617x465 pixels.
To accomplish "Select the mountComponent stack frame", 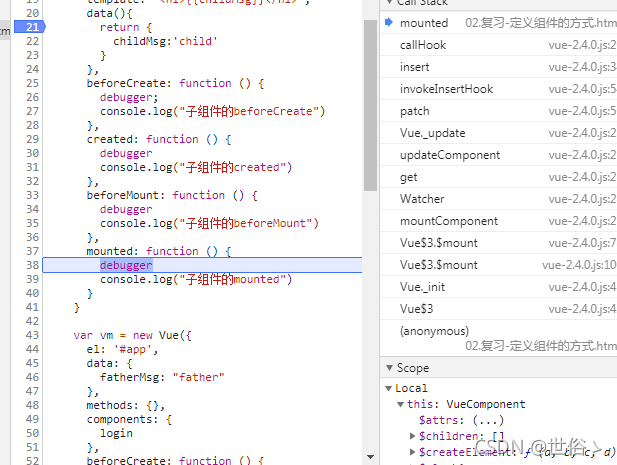I will coord(499,221).
